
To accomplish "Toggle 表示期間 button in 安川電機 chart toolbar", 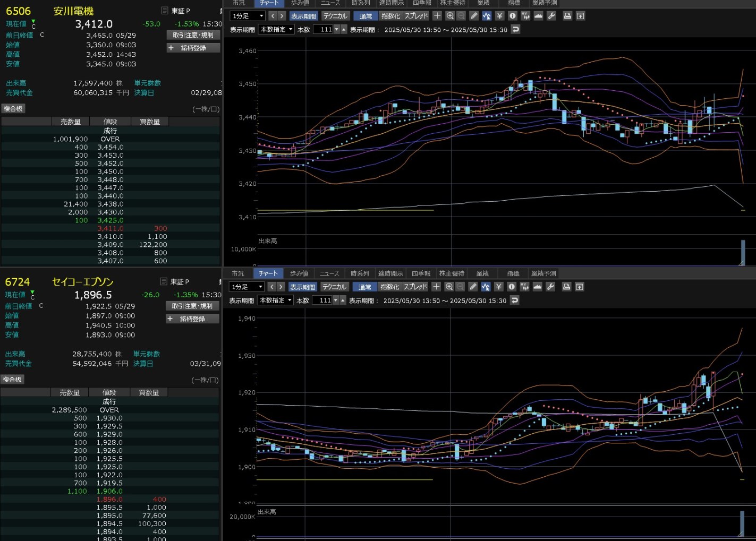I will tap(304, 16).
